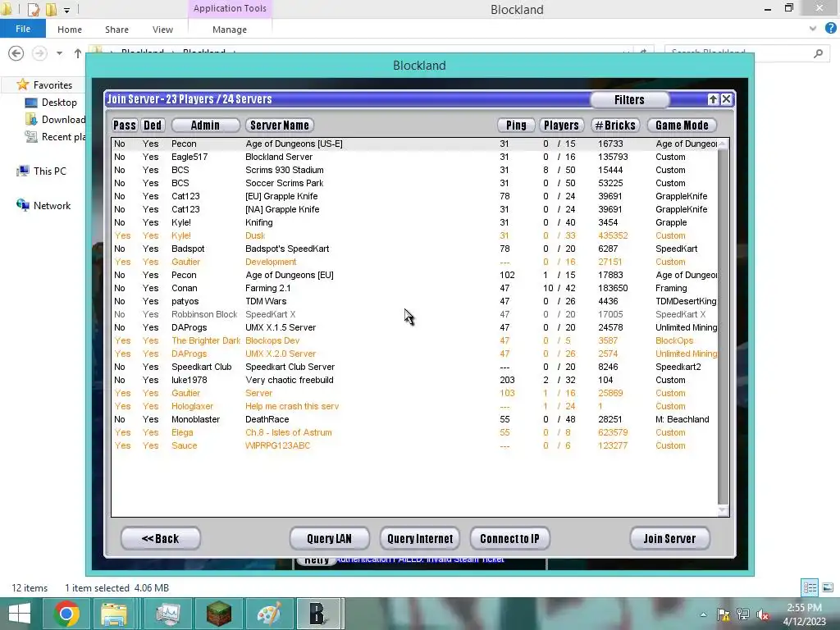Sort by the Ded column header
Image resolution: width=840 pixels, height=630 pixels.
tap(152, 126)
